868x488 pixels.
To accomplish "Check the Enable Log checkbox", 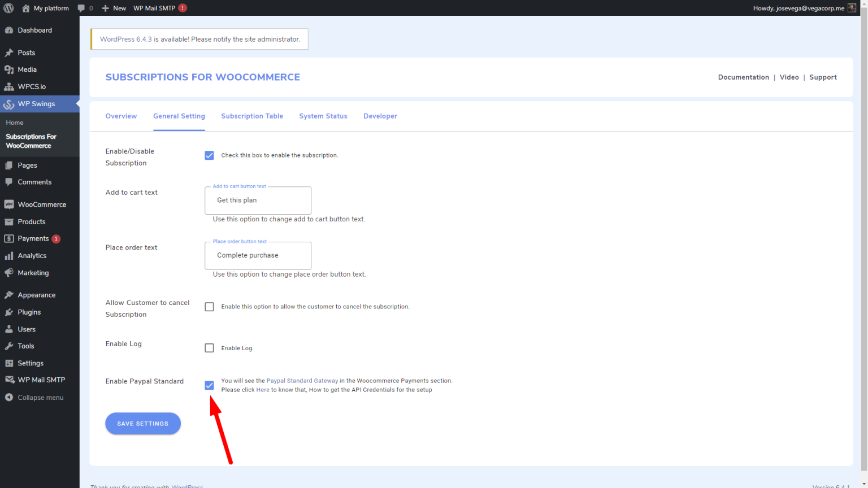I will 209,347.
